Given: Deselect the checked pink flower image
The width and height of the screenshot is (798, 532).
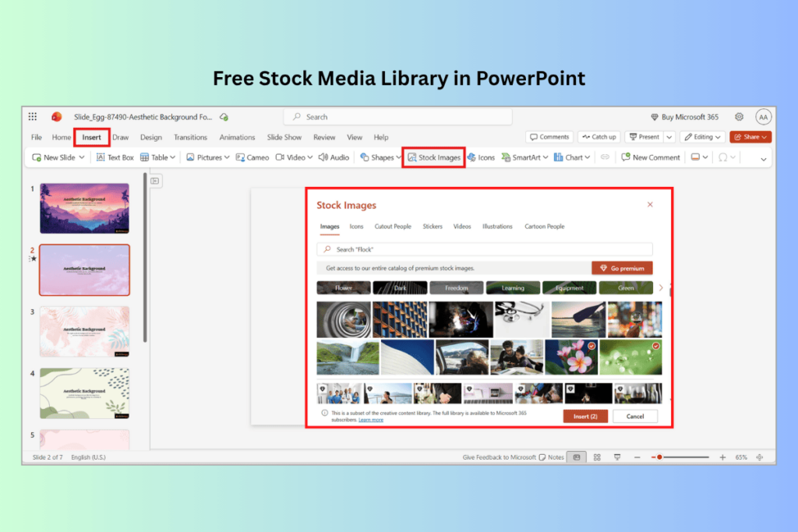Looking at the screenshot, I should click(571, 357).
